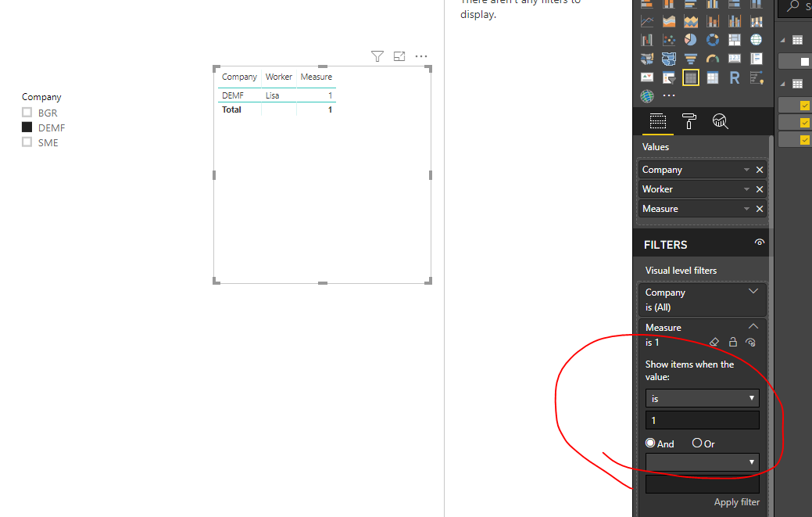The width and height of the screenshot is (812, 517).
Task: Select the R script visual icon
Action: coord(735,77)
